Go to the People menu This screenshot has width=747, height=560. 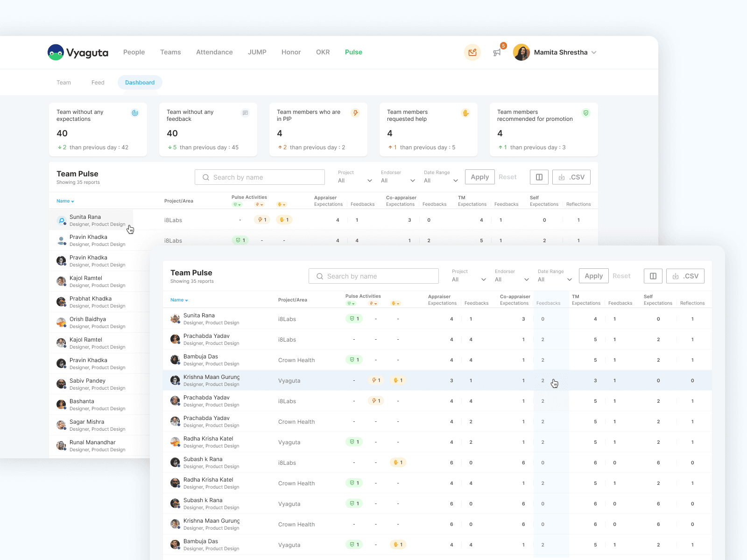point(134,52)
